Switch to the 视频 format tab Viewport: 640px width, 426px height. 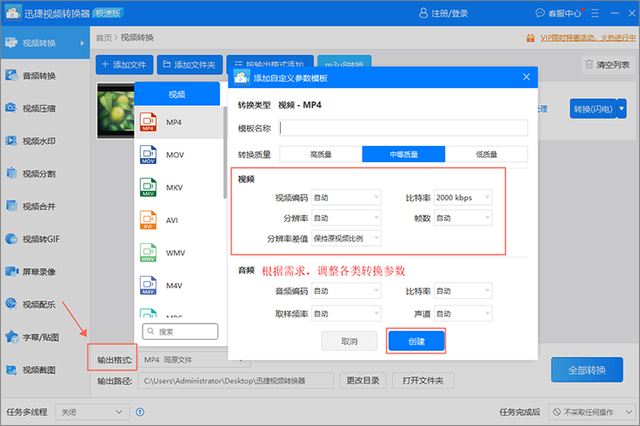[177, 94]
